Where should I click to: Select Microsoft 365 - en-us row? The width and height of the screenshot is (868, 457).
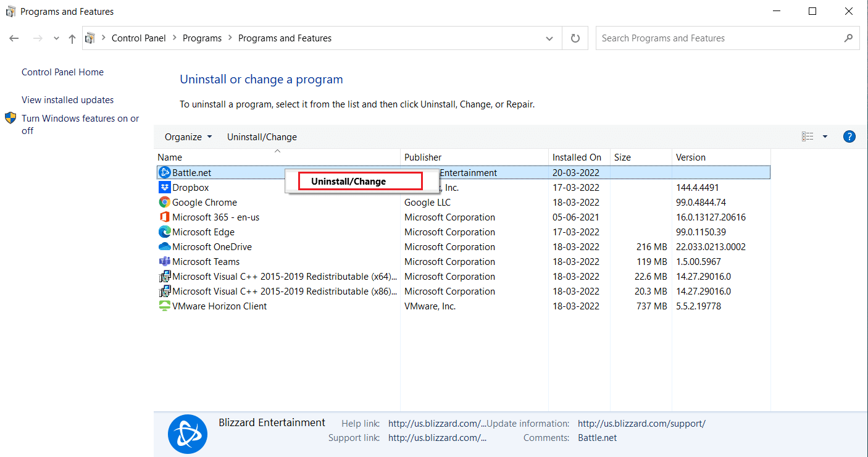(462, 217)
